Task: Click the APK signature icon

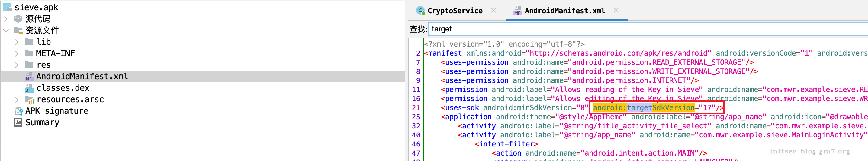Action: tap(18, 111)
